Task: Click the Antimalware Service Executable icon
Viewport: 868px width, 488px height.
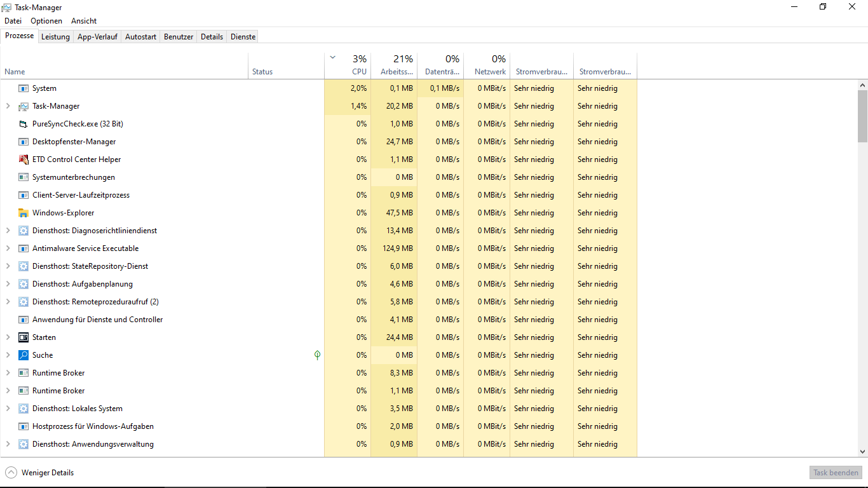Action: click(24, 248)
